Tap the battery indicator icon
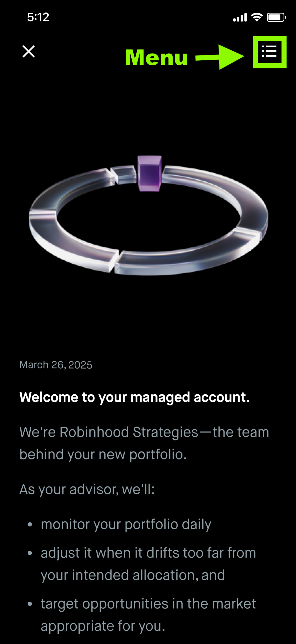 pos(276,17)
